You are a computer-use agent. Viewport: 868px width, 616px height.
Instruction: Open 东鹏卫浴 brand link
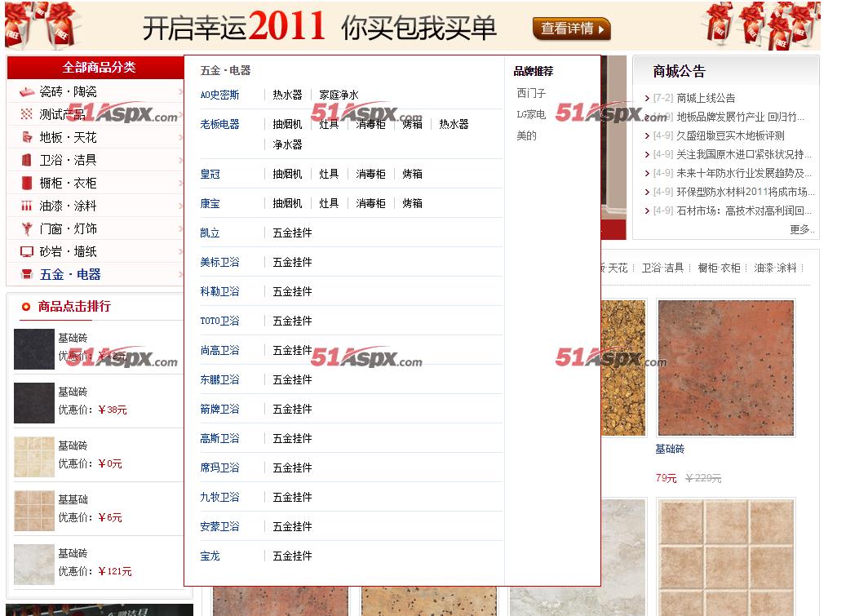pyautogui.click(x=219, y=379)
